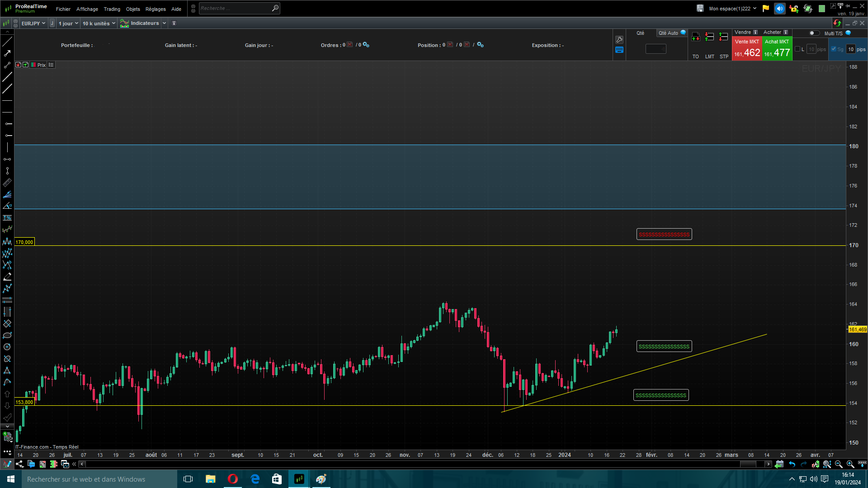This screenshot has height=488, width=868.
Task: Open the trading settings wrench icon
Action: [619, 40]
